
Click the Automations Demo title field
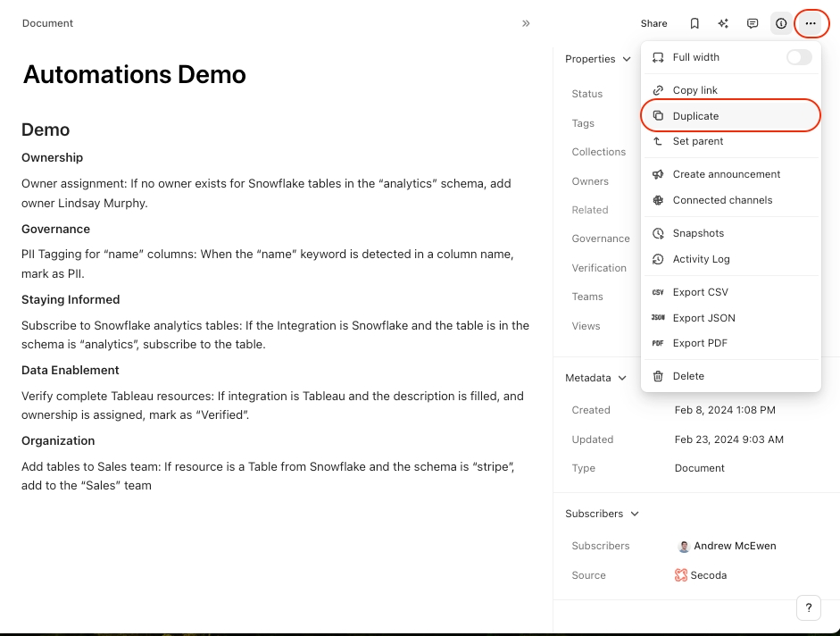pos(135,74)
